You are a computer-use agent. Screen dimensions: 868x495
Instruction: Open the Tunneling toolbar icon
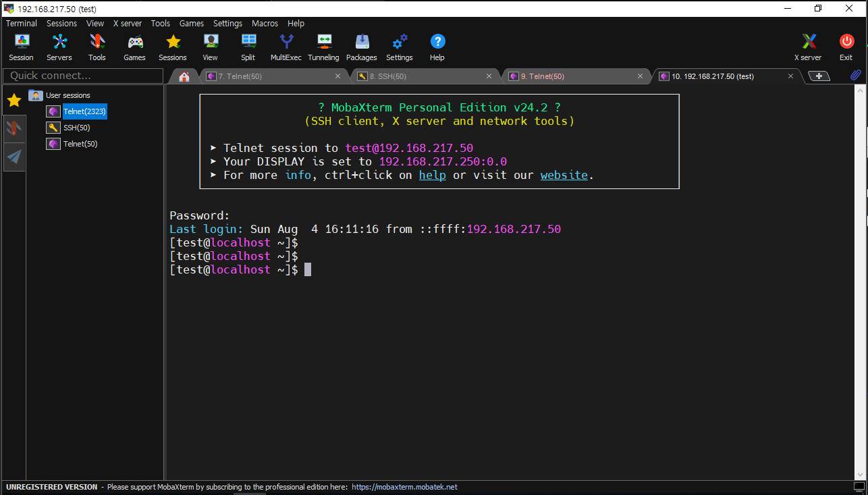(x=324, y=48)
